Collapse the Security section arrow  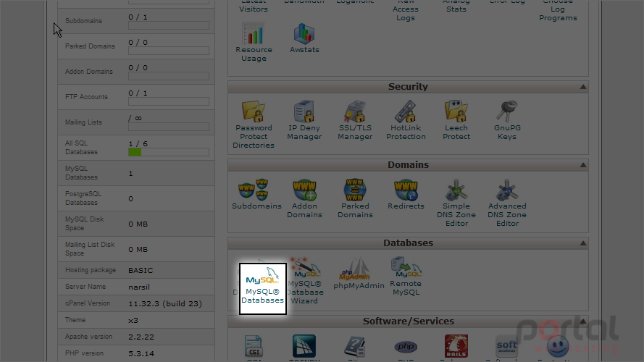tap(583, 87)
